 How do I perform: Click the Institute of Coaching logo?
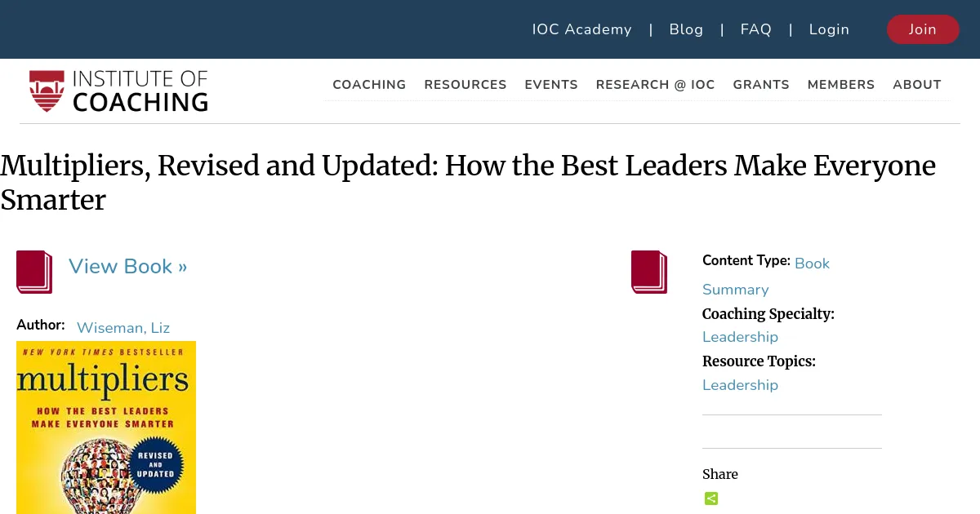pyautogui.click(x=118, y=90)
